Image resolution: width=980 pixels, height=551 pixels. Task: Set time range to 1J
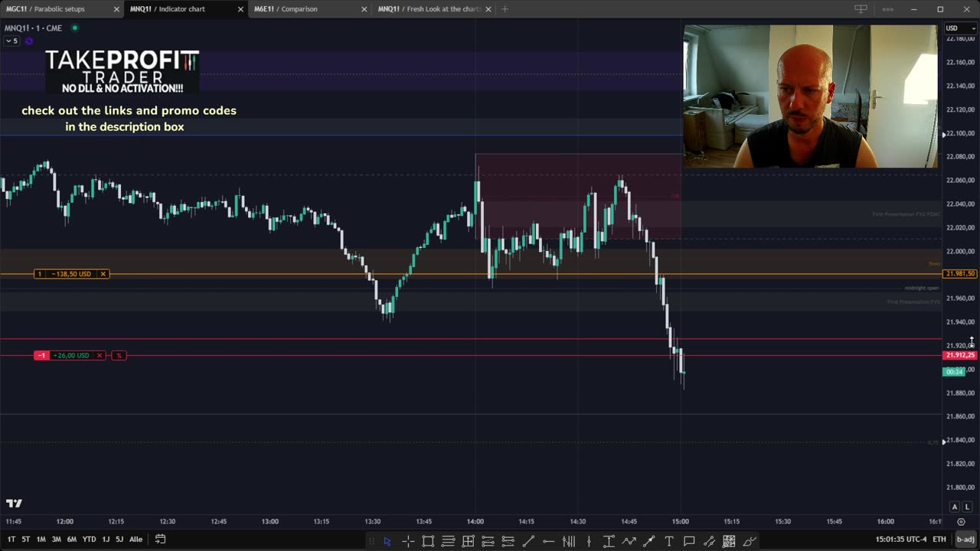tap(106, 540)
